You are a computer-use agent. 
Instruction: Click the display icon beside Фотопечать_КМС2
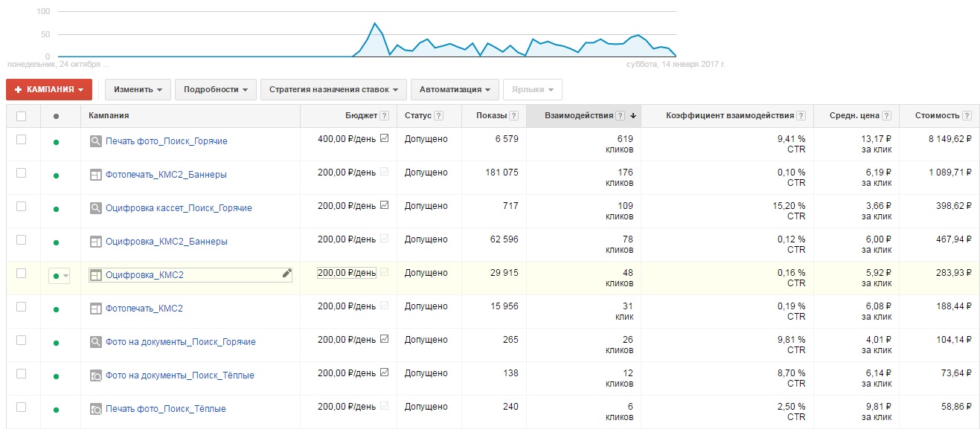95,308
